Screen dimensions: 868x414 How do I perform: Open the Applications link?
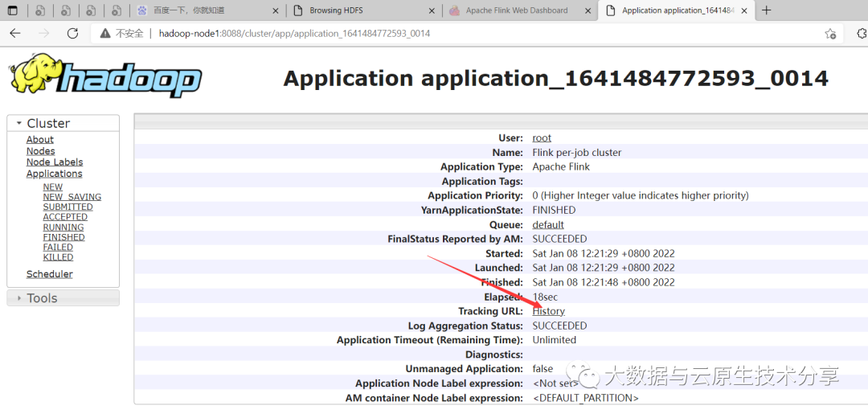coord(55,174)
